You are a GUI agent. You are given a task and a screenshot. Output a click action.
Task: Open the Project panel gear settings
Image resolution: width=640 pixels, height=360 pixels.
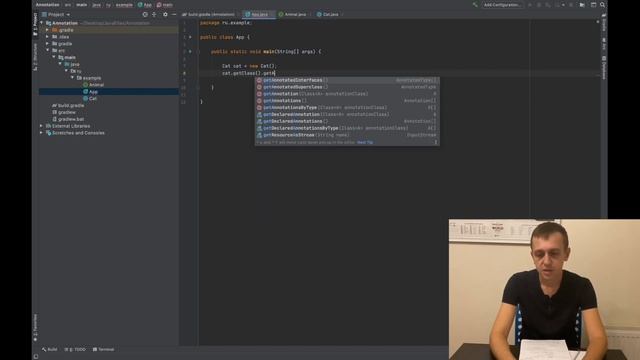pos(165,14)
